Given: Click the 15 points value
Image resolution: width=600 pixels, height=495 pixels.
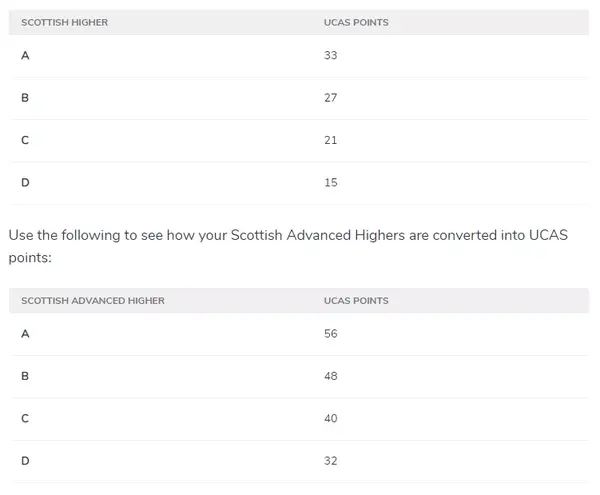Looking at the screenshot, I should pyautogui.click(x=331, y=183).
